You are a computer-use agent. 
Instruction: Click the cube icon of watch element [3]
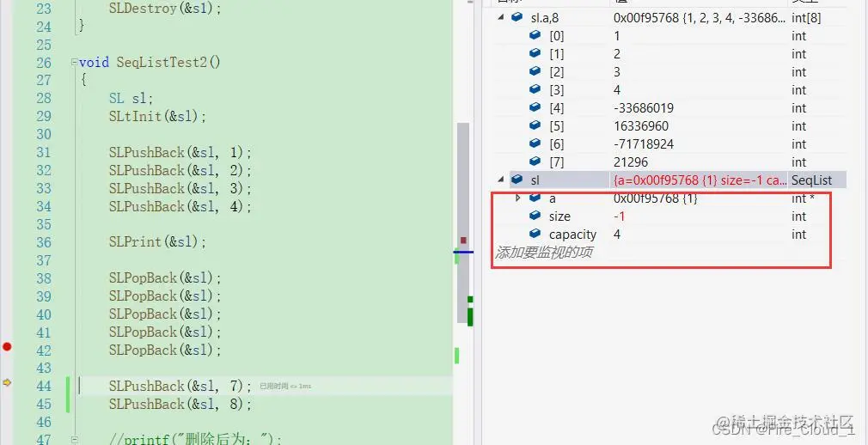click(535, 89)
